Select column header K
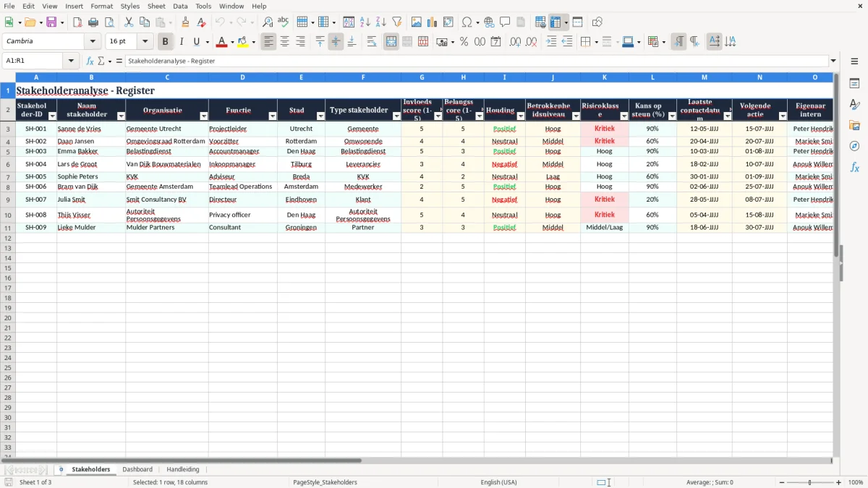The width and height of the screenshot is (868, 488). (x=604, y=77)
